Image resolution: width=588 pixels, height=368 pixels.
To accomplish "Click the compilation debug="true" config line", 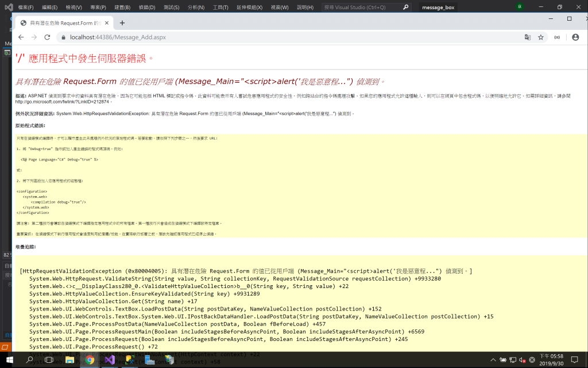I will (58, 202).
